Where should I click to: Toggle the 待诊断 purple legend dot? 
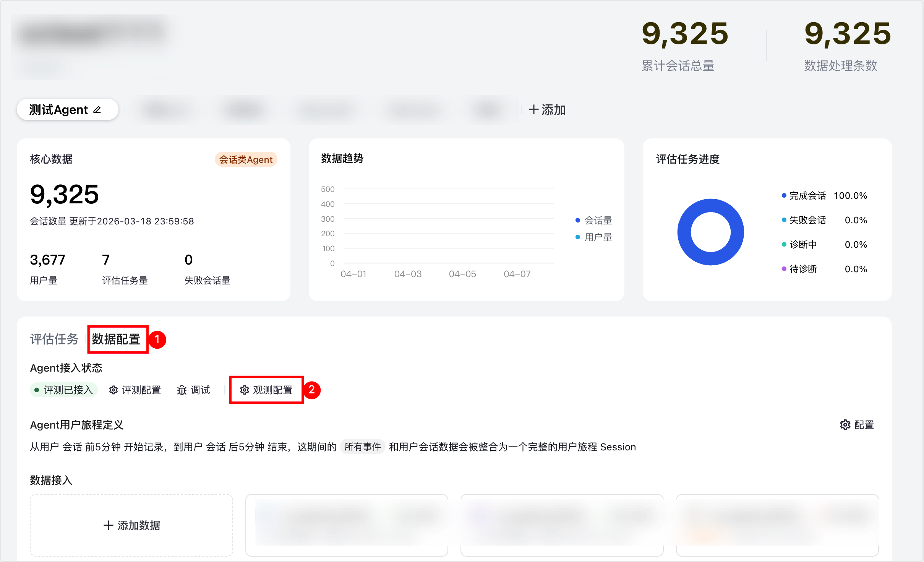[x=784, y=269]
